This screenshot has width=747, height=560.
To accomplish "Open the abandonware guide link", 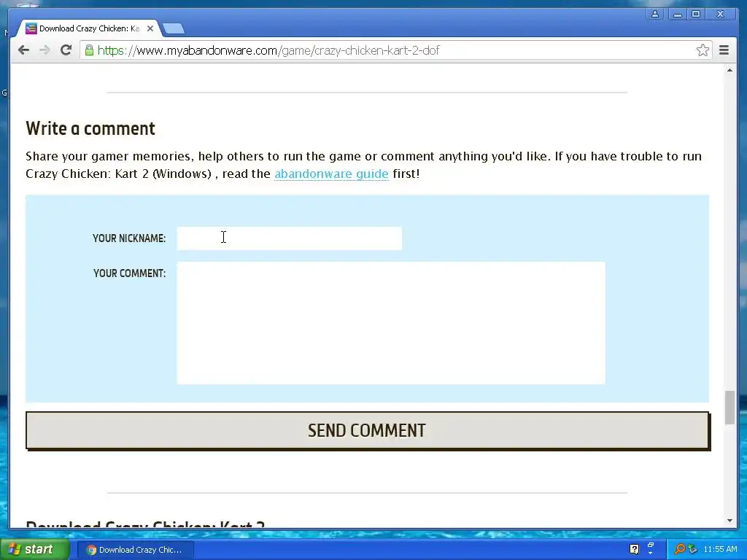I will click(x=332, y=174).
